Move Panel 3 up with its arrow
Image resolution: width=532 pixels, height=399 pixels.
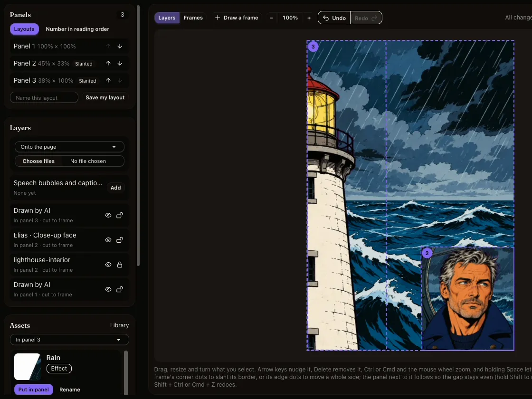coord(108,80)
